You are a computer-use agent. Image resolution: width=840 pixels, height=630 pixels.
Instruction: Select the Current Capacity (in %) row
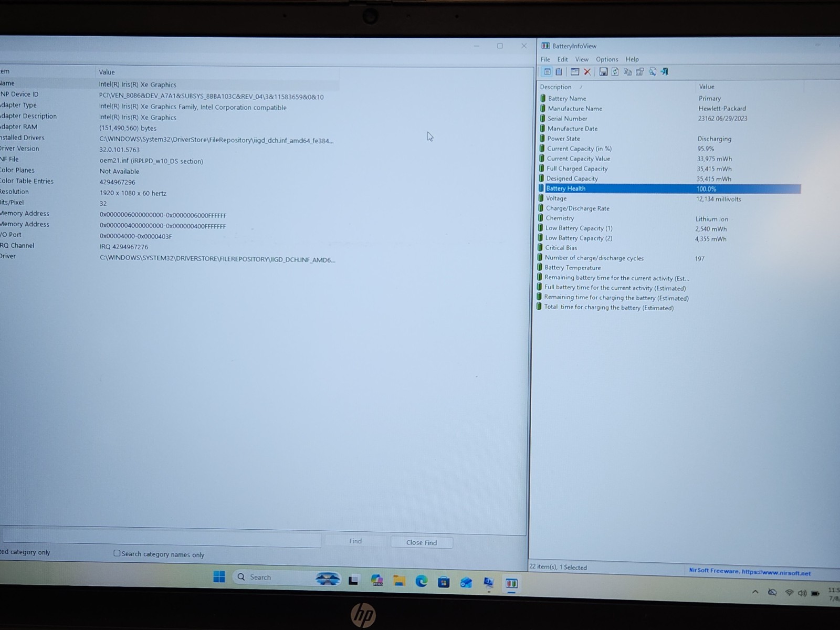pyautogui.click(x=670, y=149)
